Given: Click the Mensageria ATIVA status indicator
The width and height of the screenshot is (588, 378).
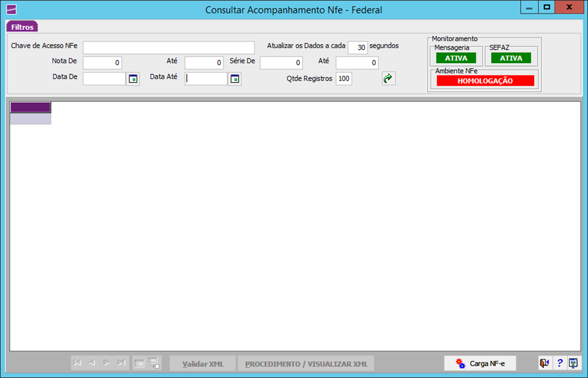Looking at the screenshot, I should 456,58.
